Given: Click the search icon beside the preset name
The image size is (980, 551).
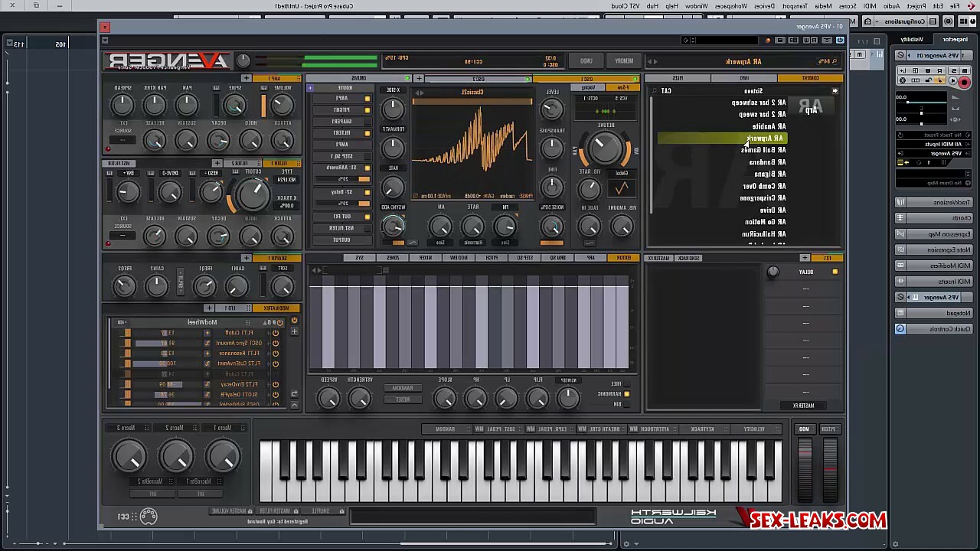Looking at the screenshot, I should 835,61.
